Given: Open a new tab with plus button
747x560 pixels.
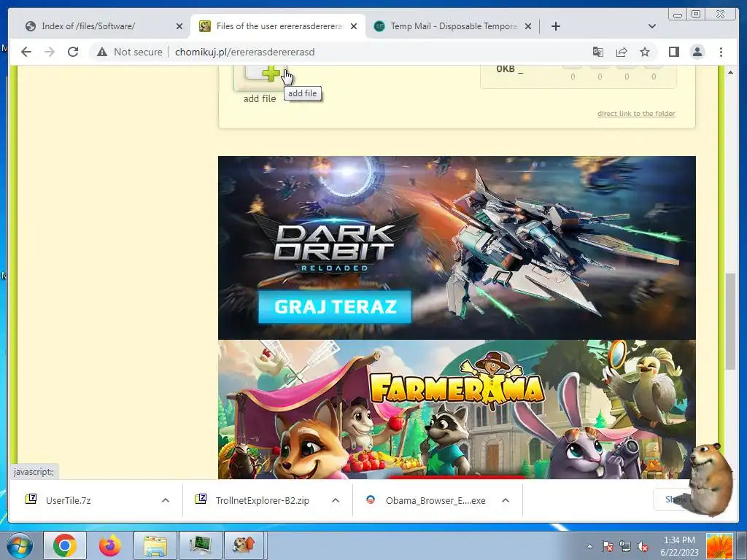Looking at the screenshot, I should point(555,26).
